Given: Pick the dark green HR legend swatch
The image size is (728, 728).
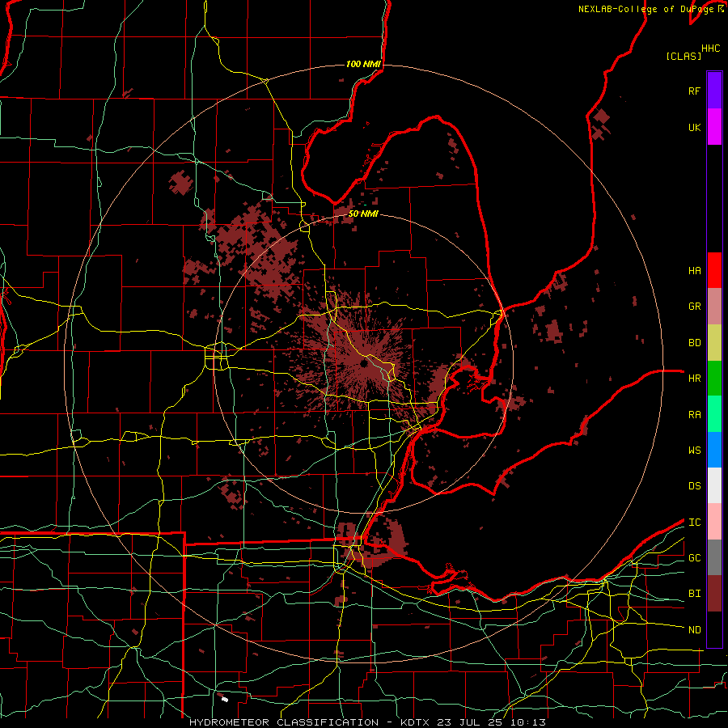Looking at the screenshot, I should coord(714,379).
